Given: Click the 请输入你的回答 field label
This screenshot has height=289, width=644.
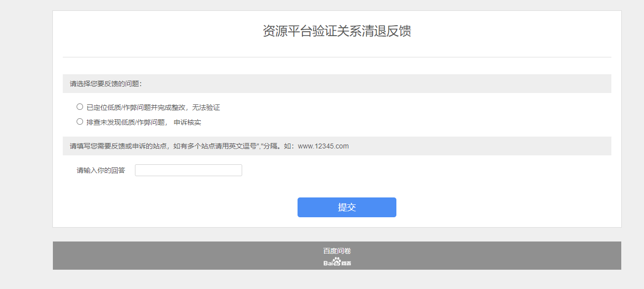Looking at the screenshot, I should point(101,170).
